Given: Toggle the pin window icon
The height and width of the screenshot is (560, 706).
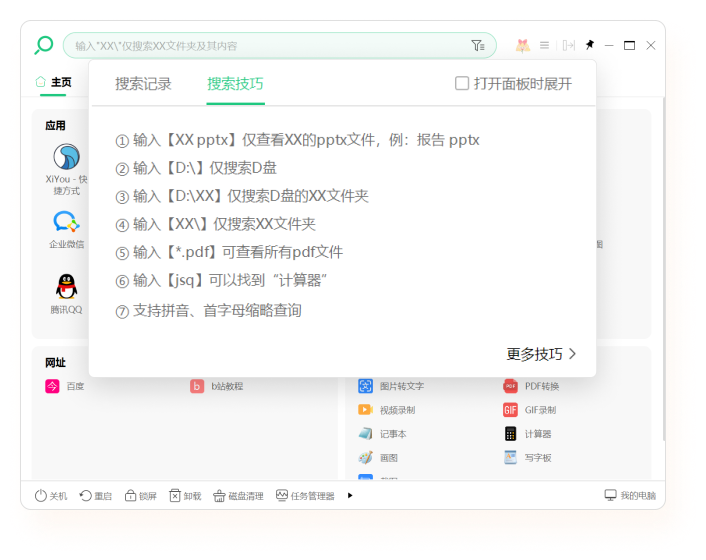Looking at the screenshot, I should 589,45.
